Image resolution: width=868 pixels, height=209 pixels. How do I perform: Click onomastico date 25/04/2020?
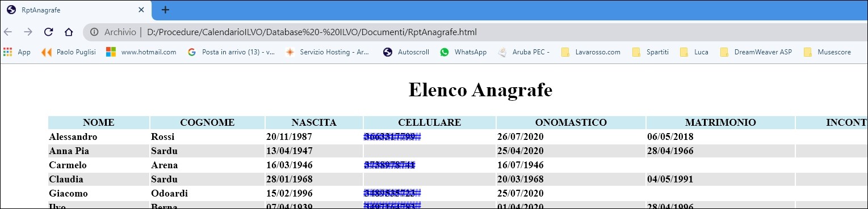pos(521,151)
